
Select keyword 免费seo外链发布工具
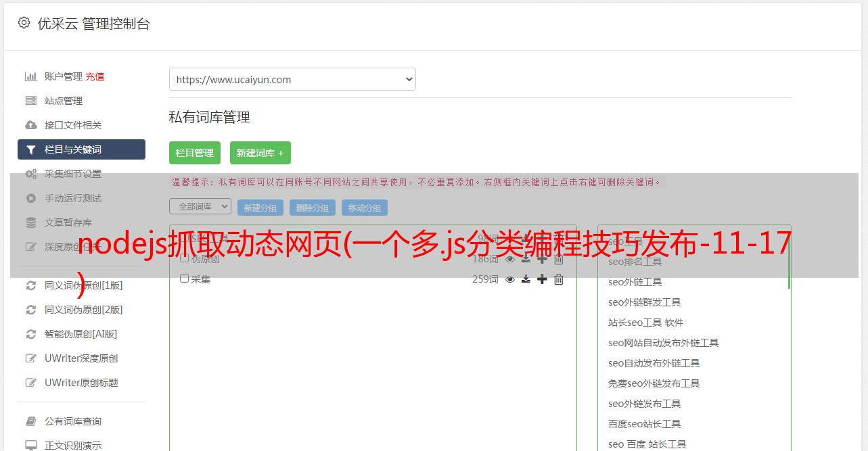click(x=654, y=383)
